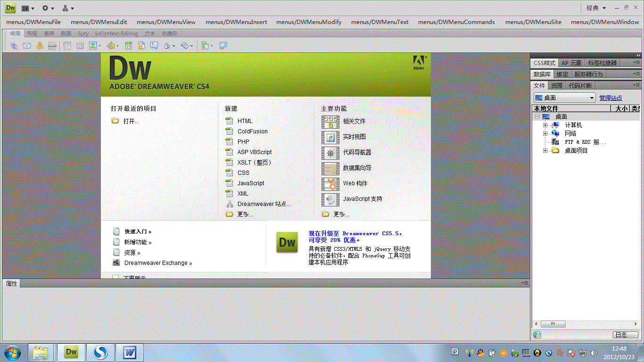Click the Insert Table toolbar icon
Viewport: 644px width, 362px height.
(67, 46)
